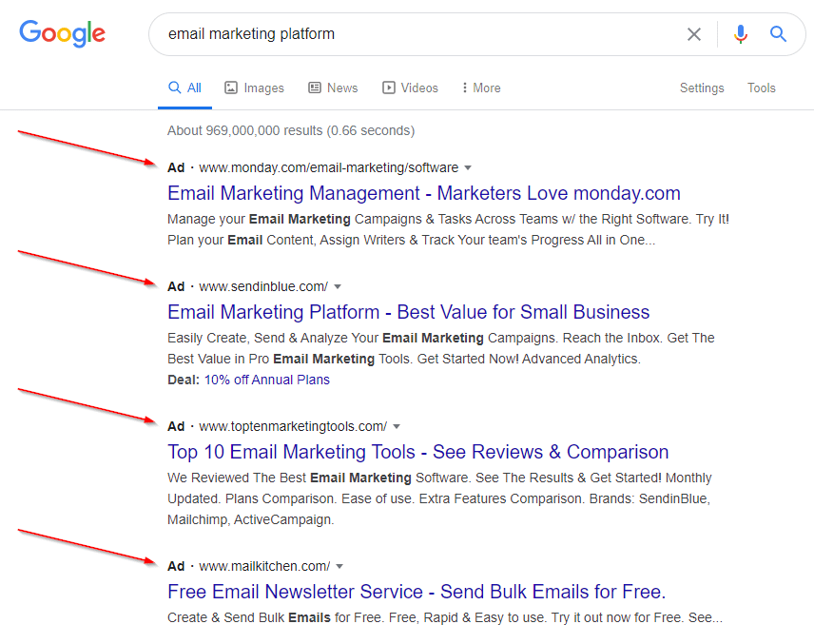Expand the mailkitchen.com ad dropdown arrow
This screenshot has width=814, height=644.
click(339, 566)
